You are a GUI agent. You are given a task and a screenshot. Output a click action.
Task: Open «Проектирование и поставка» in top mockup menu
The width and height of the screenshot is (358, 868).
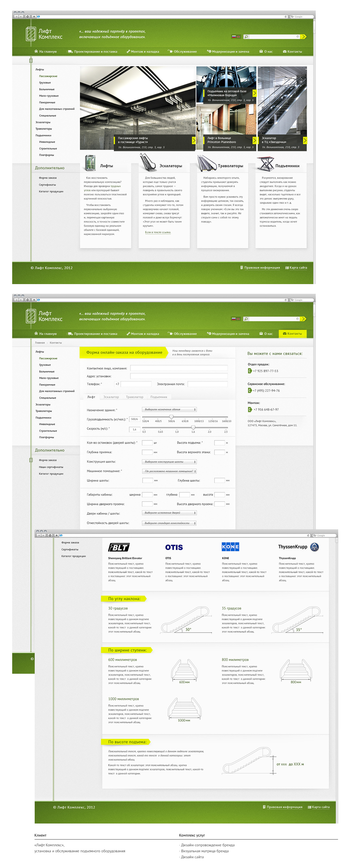92,52
